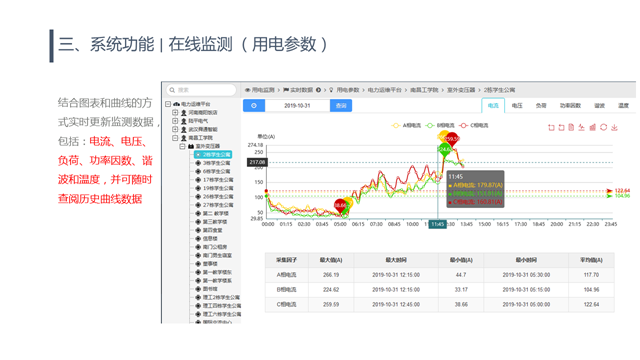Open the data view icon in chart toolbox
640x360 pixels.
tap(571, 127)
